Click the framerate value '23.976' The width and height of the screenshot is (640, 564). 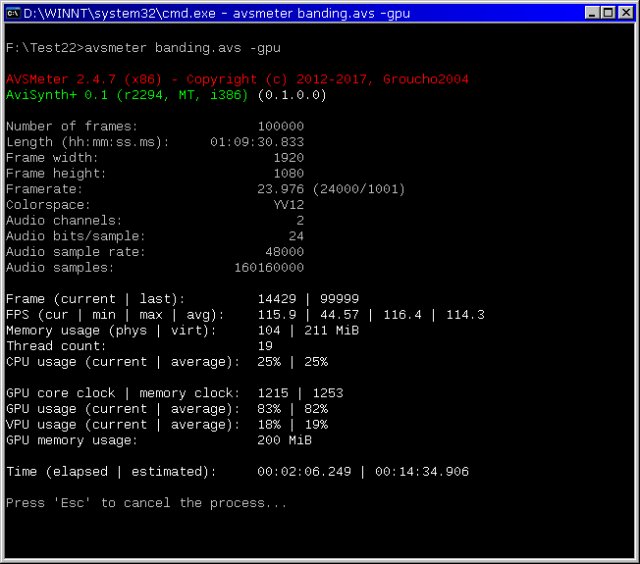(281, 189)
